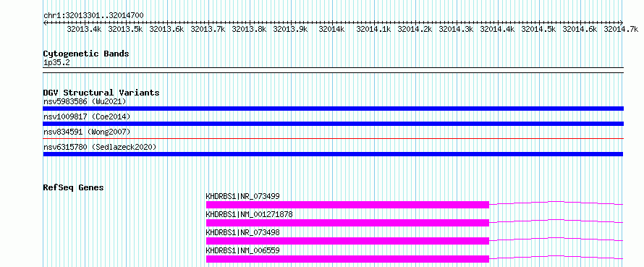
Task: Click the magenta exon of NM_001271878
Action: (347, 223)
